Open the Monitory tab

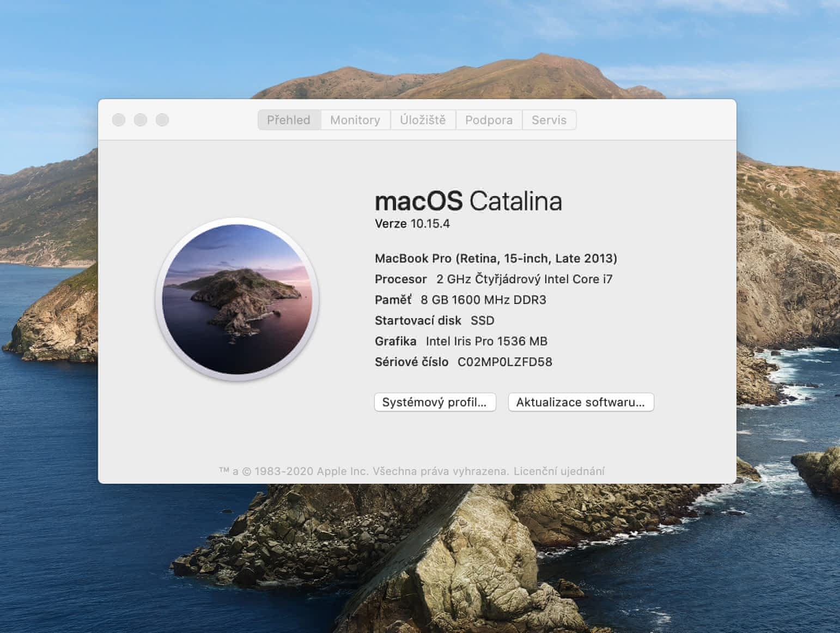point(355,120)
